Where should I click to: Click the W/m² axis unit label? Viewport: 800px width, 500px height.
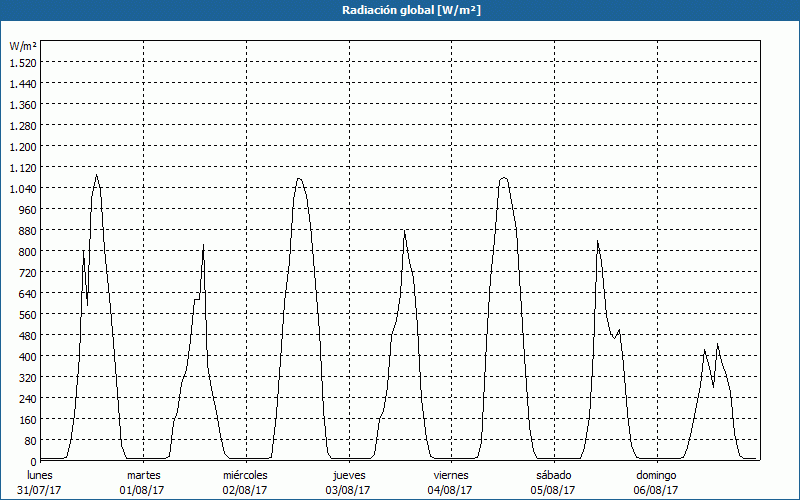click(x=23, y=46)
